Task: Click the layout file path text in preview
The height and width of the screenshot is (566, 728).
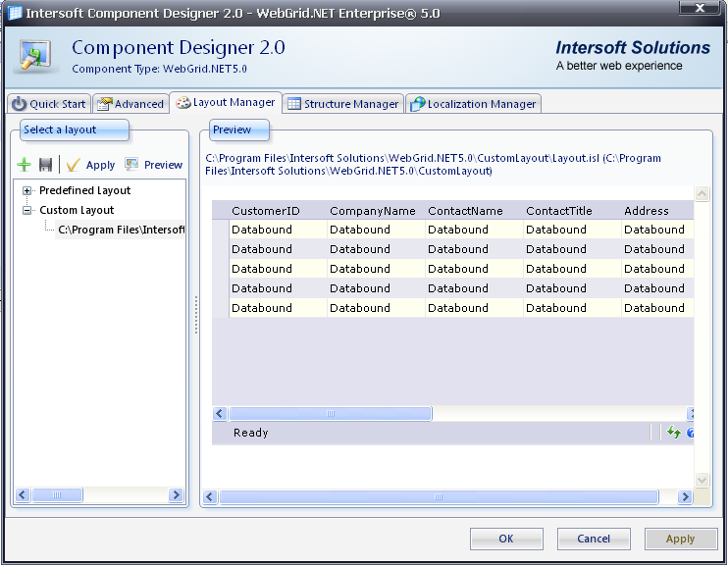Action: click(x=433, y=165)
